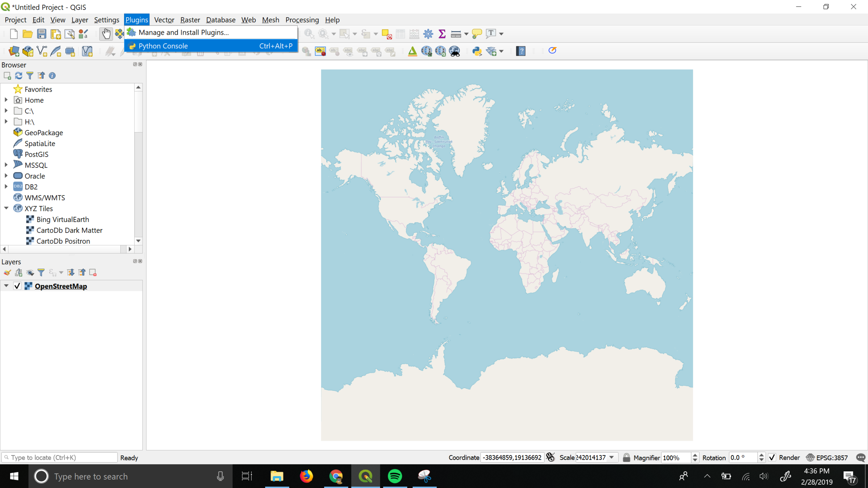The width and height of the screenshot is (868, 488).
Task: Open the Processing Toolbox gear icon
Action: pos(428,34)
